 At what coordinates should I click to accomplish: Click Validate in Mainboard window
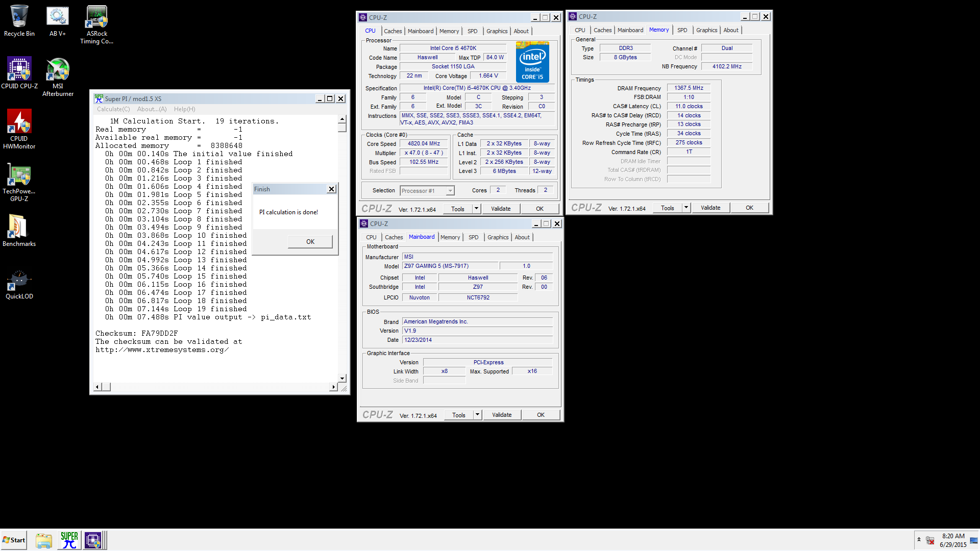click(502, 415)
